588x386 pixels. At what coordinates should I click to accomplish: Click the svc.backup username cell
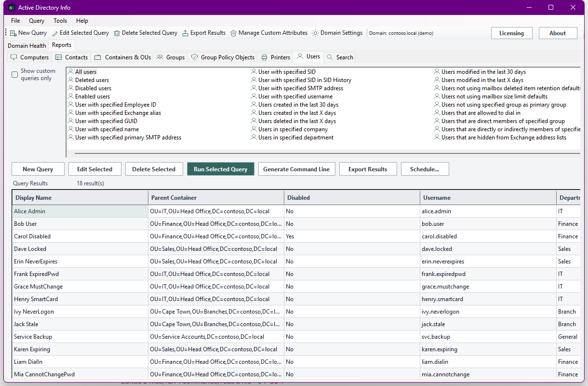pos(488,337)
